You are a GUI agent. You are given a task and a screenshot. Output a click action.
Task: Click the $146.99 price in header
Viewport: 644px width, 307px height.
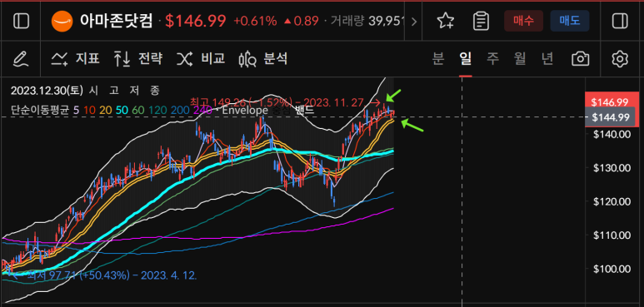click(x=196, y=21)
